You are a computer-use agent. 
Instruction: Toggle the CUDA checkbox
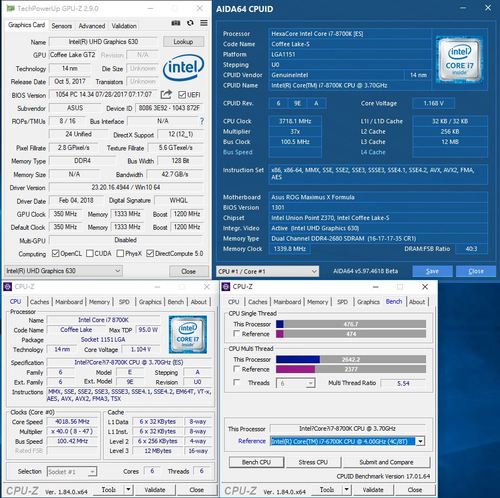(90, 254)
